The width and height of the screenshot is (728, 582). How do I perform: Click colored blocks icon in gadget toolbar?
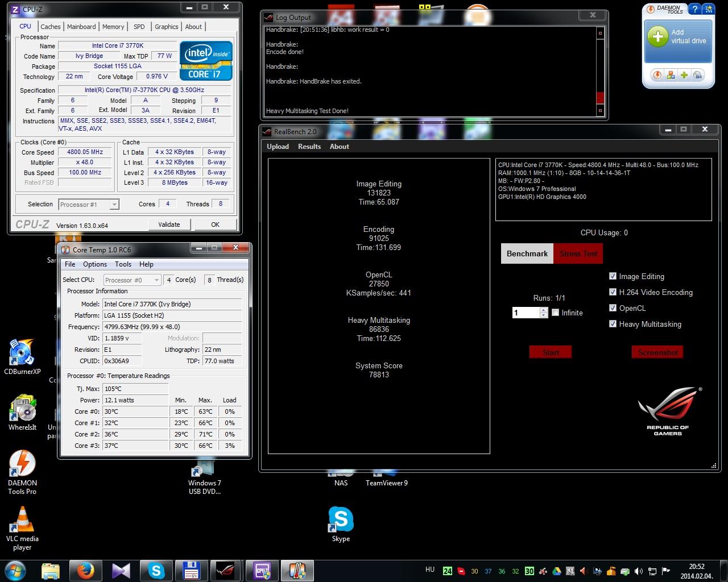click(x=671, y=75)
